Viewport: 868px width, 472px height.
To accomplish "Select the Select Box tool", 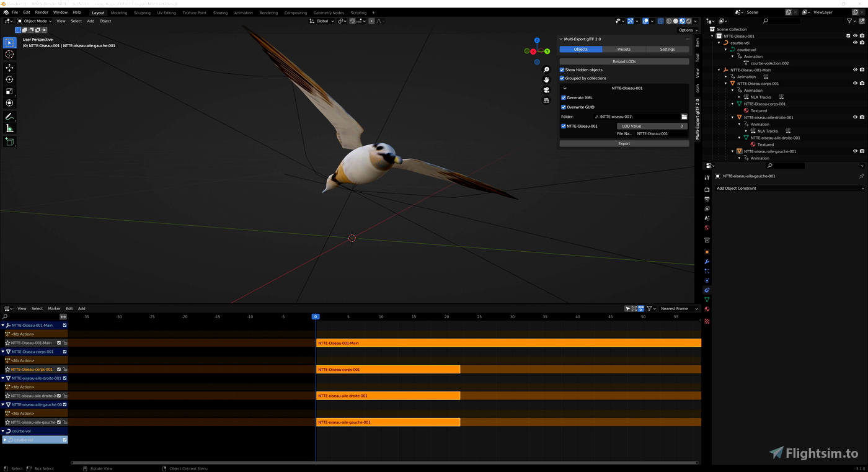I will pyautogui.click(x=9, y=43).
